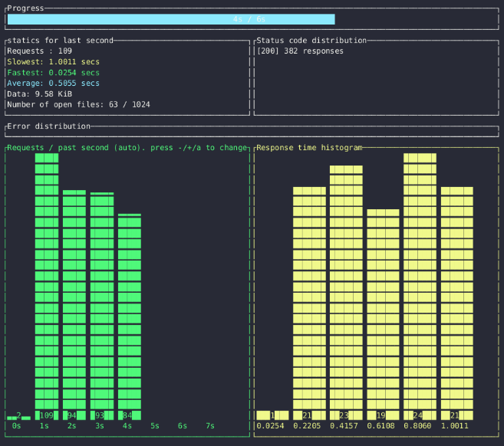Click the "0.4157" histogram axis label
The image size is (504, 446).
click(x=344, y=426)
